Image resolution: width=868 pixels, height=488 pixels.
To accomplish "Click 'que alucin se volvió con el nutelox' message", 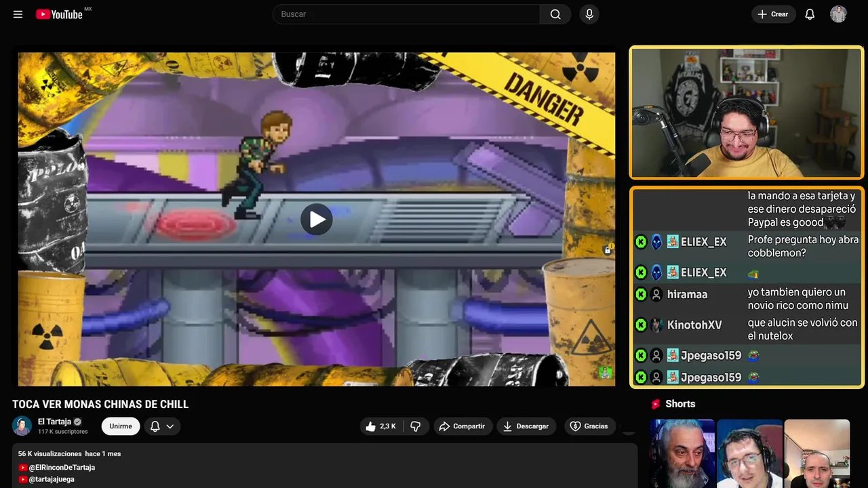I will click(x=803, y=329).
